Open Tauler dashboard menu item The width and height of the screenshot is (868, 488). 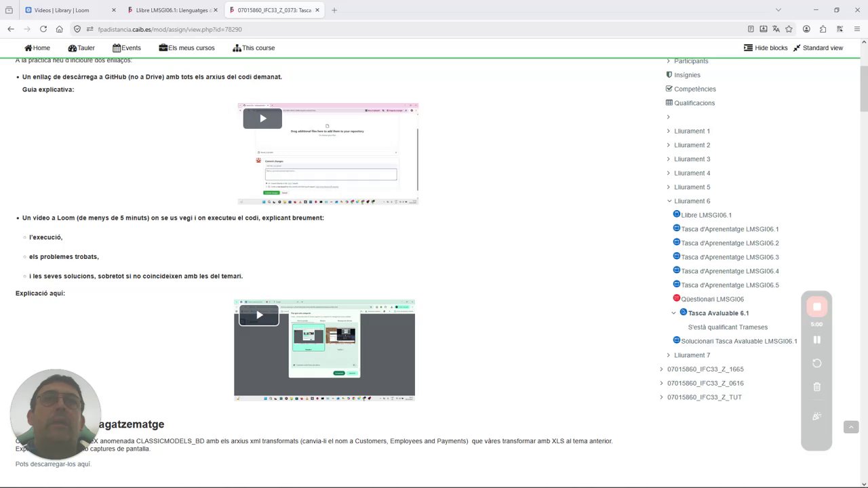coord(81,48)
